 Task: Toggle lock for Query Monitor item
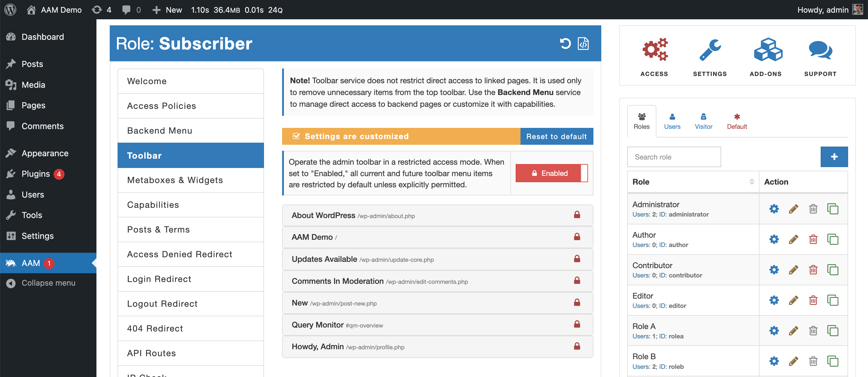577,325
